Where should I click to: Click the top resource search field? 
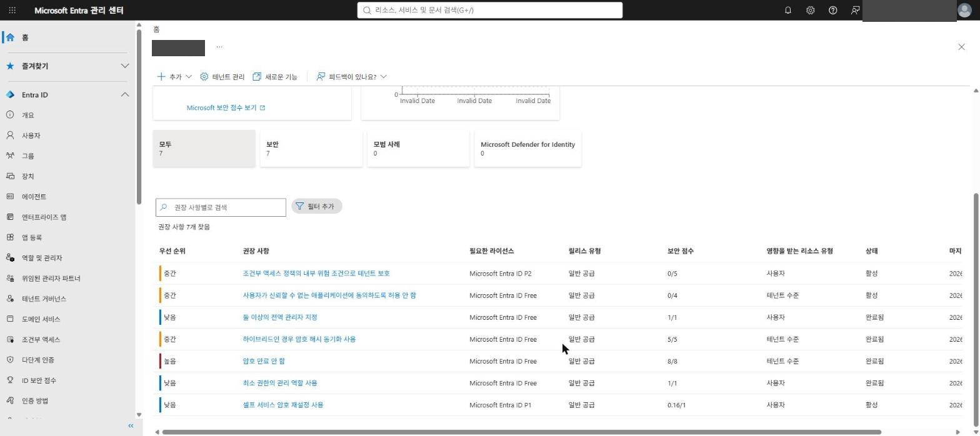[x=490, y=10]
